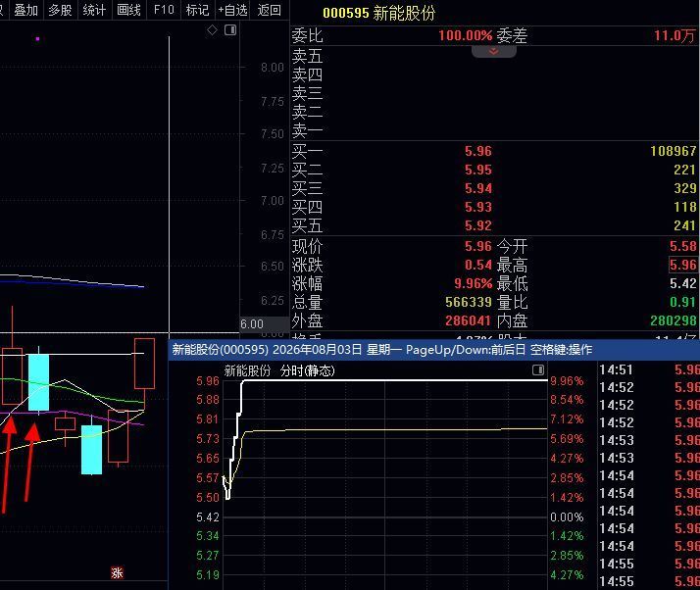Image resolution: width=700 pixels, height=590 pixels.
Task: Select the first red arrow annotation
Action: pyautogui.click(x=8, y=465)
